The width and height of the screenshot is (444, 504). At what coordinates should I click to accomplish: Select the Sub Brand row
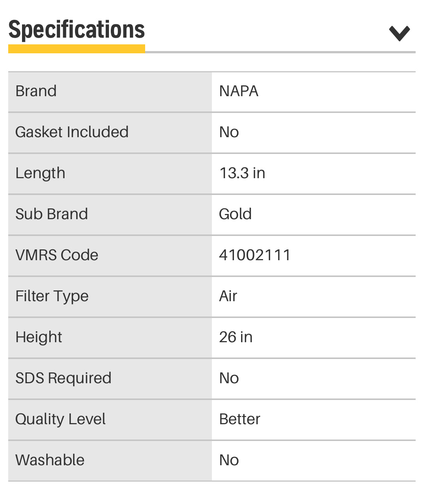point(51,214)
